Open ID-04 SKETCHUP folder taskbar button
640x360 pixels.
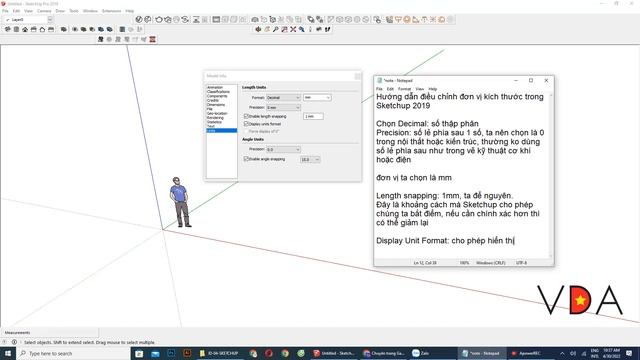pyautogui.click(x=219, y=353)
